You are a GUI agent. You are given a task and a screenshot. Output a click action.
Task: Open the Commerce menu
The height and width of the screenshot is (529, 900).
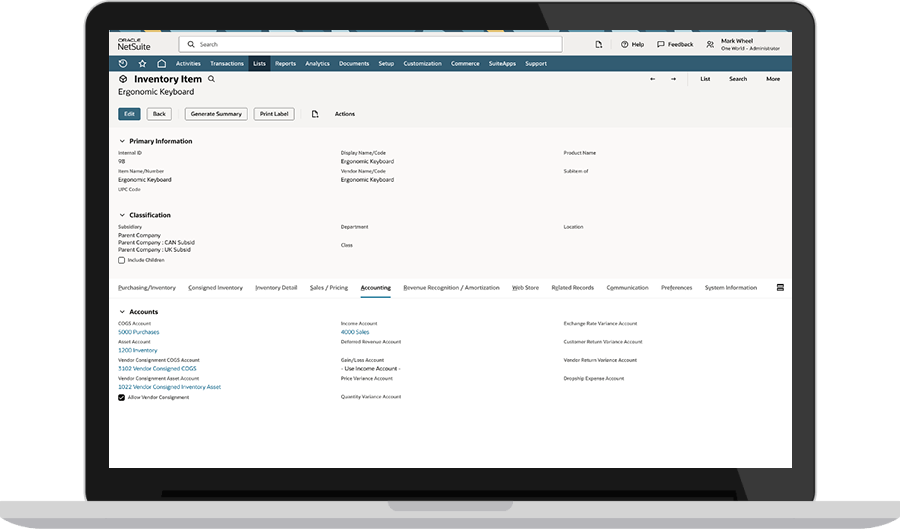pyautogui.click(x=465, y=64)
